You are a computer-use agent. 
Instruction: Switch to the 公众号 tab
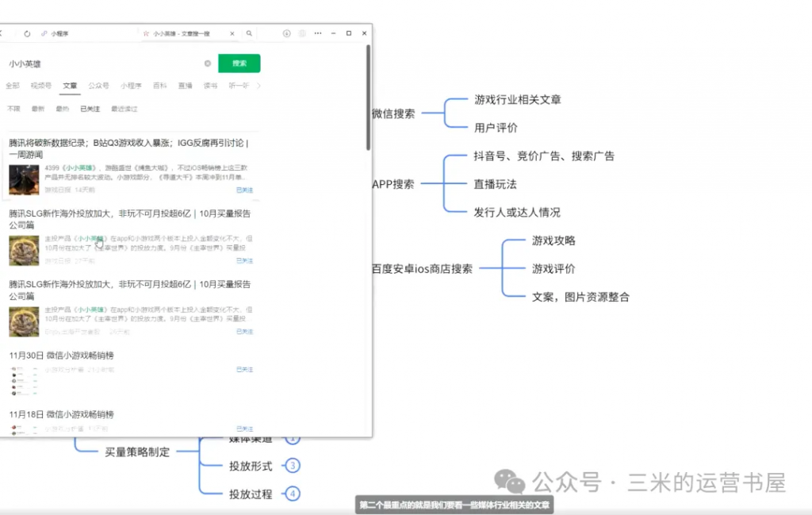pos(99,86)
